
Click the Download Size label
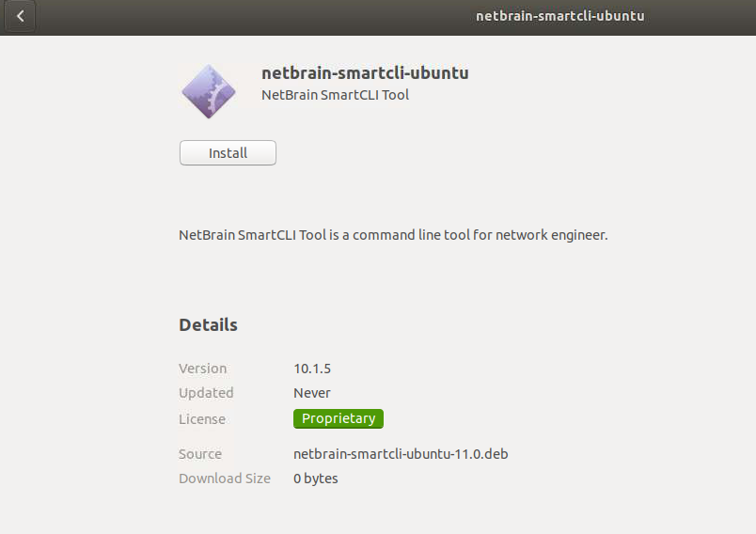225,479
